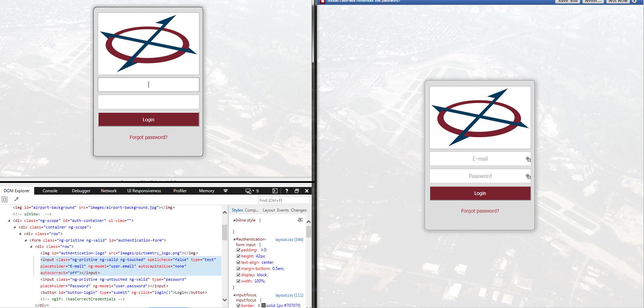Open the Profiler tab
The image size is (644, 308).
click(180, 191)
